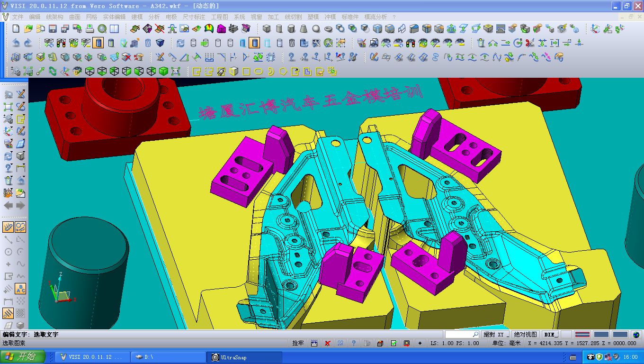Viewport: 644px width, 364px height.
Task: Click the Undo arrow icon
Action: (16, 43)
